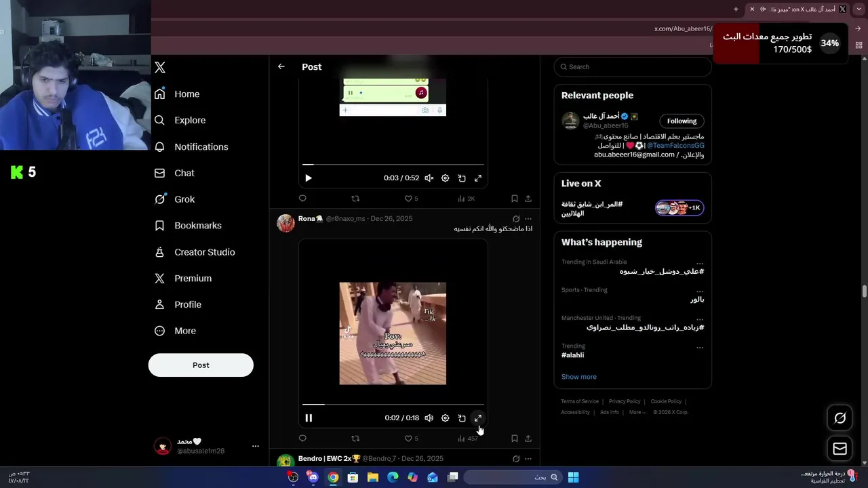Screen dimensions: 868x488
Task: Seek on the 0:18 video progress bar
Action: point(393,405)
